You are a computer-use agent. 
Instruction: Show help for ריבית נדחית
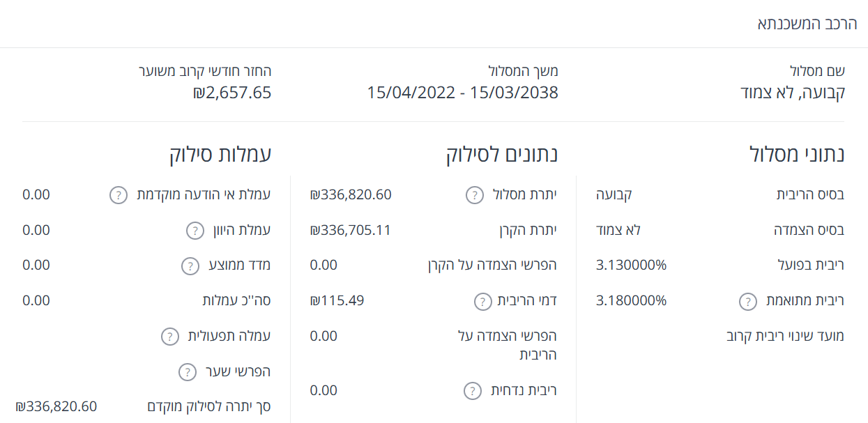click(473, 391)
